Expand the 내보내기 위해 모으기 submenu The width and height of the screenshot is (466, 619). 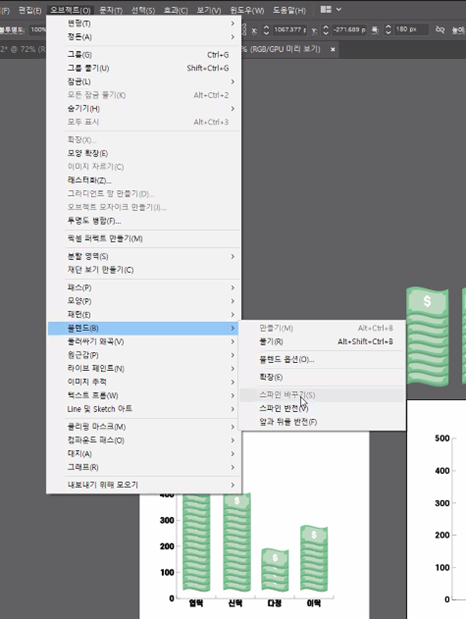[143, 485]
